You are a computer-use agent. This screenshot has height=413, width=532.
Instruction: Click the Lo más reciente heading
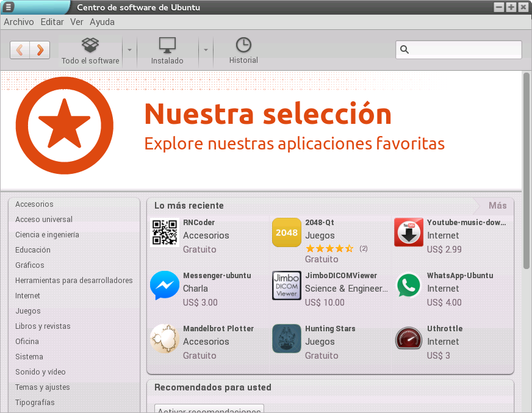click(x=189, y=206)
